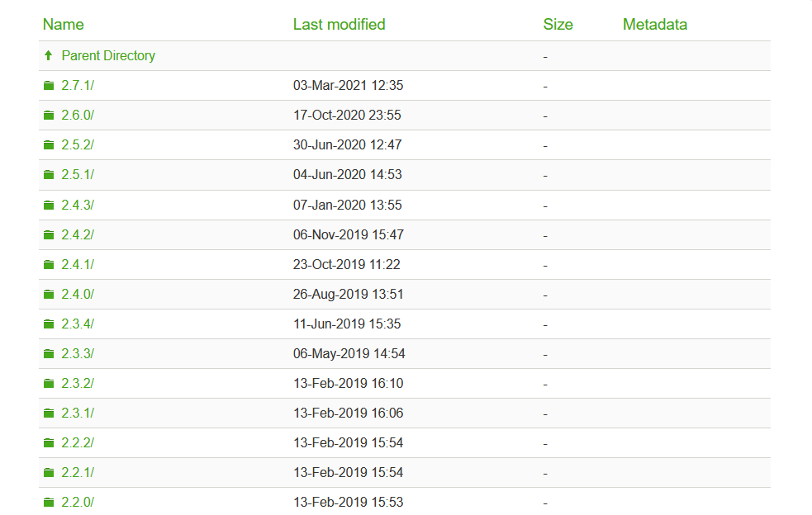Click the folder icon next to 2.3.3/

(49, 354)
